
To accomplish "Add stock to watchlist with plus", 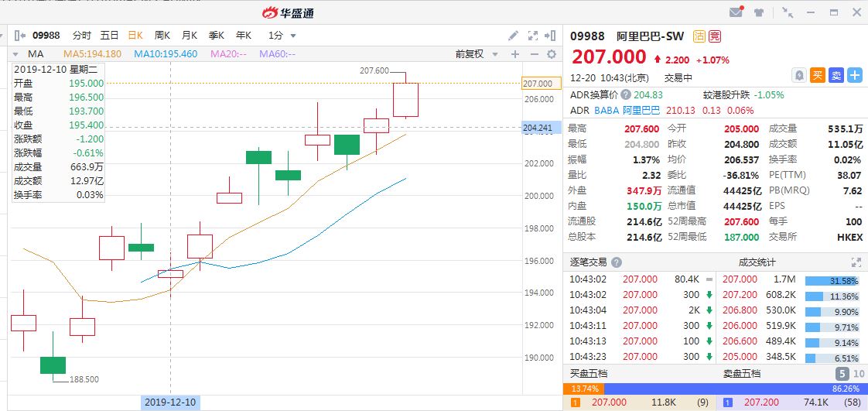I will pyautogui.click(x=856, y=76).
